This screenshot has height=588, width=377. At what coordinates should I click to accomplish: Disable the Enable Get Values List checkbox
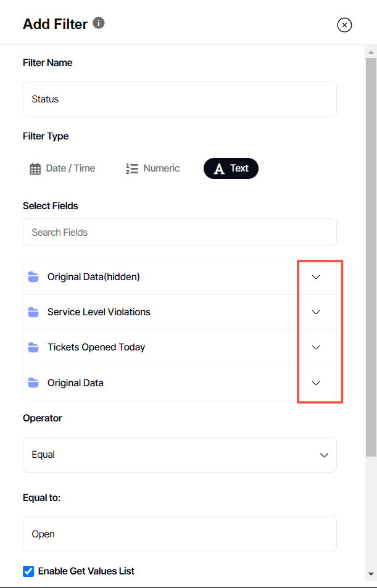tap(28, 571)
